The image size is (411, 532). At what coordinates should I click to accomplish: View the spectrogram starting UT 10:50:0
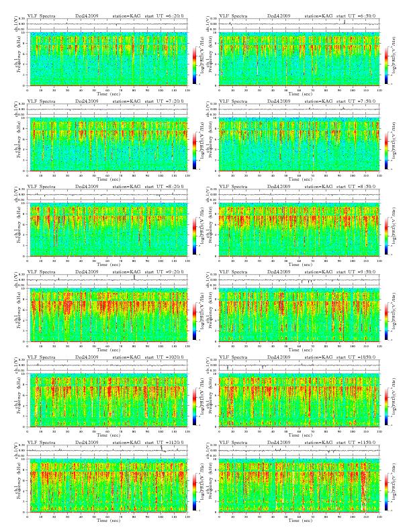pyautogui.click(x=299, y=400)
